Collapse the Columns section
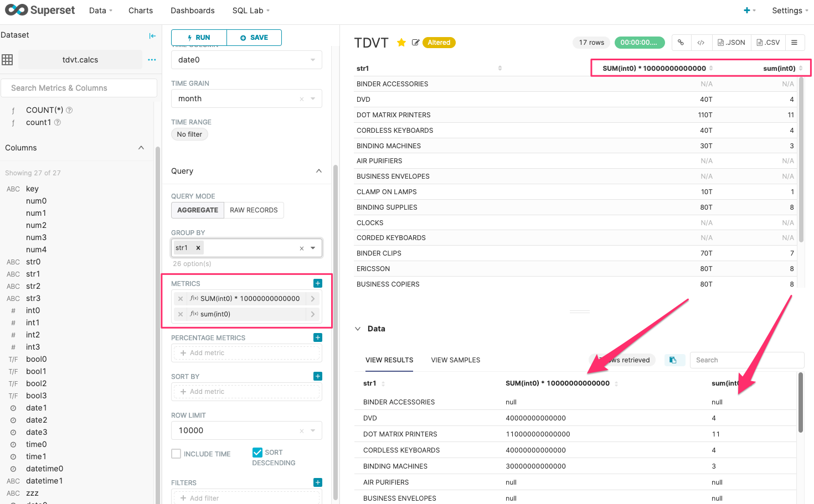The width and height of the screenshot is (814, 504). (141, 148)
